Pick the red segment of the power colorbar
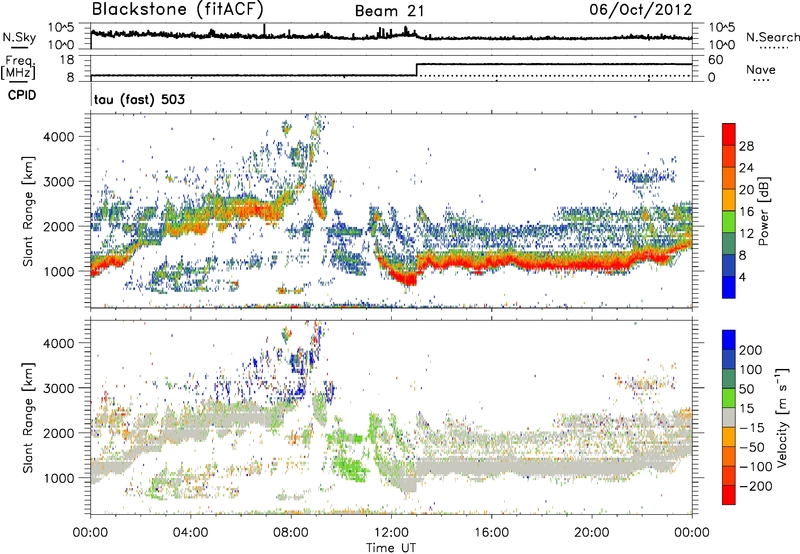 729,135
